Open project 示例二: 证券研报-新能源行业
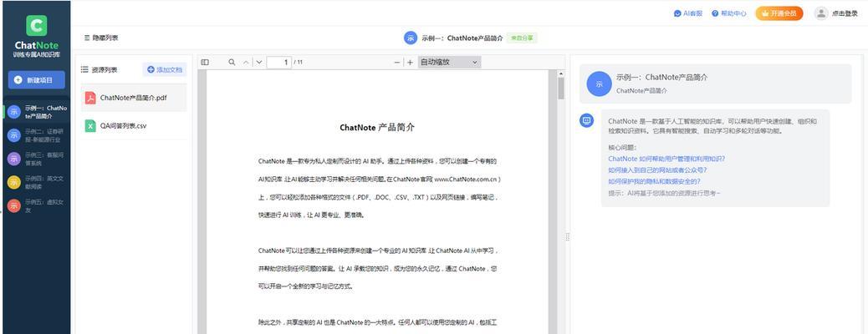The width and height of the screenshot is (868, 334). (36, 135)
